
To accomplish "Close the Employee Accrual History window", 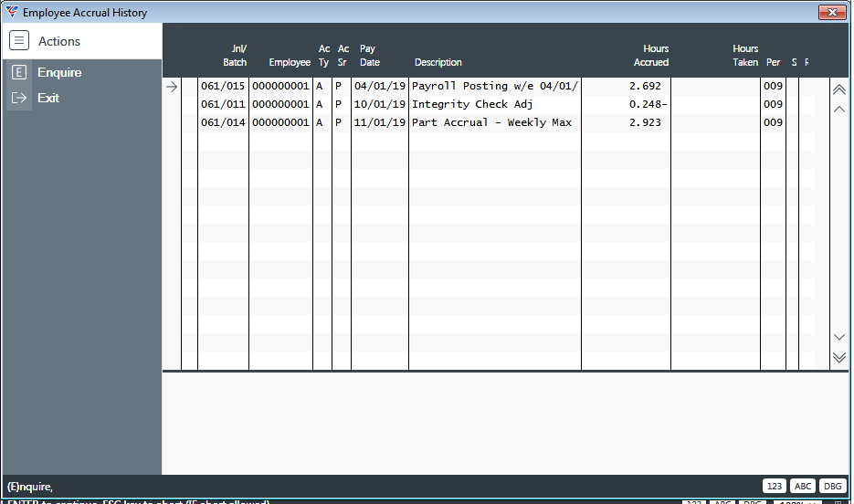I will (x=832, y=12).
